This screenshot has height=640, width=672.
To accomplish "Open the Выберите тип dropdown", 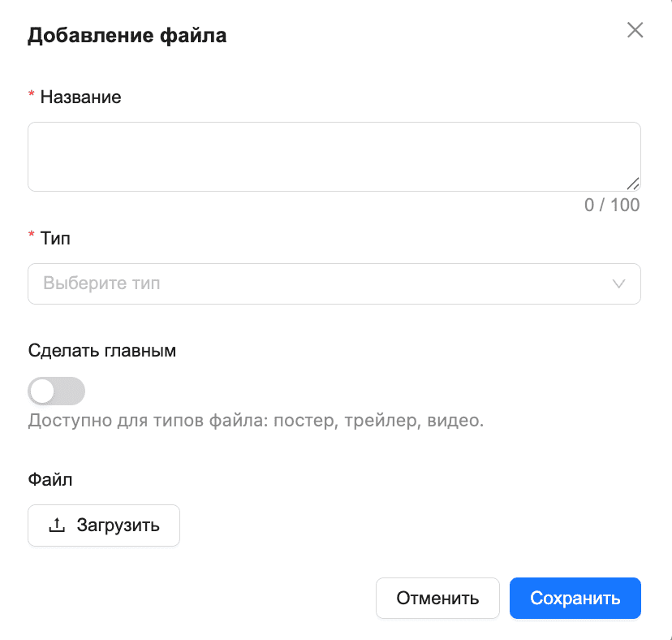I will point(334,284).
